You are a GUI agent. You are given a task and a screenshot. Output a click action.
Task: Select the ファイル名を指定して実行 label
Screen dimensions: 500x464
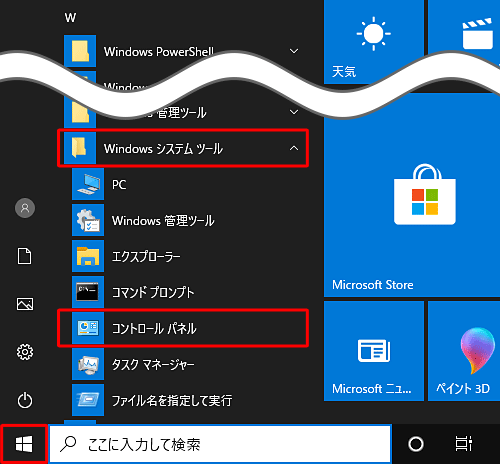click(x=172, y=400)
